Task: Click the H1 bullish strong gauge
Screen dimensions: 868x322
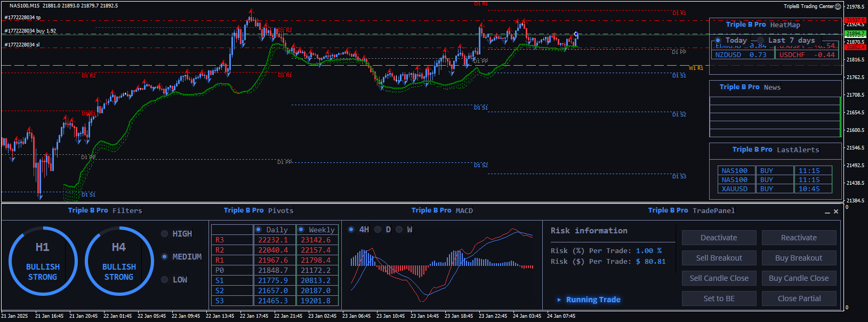Action: point(43,261)
